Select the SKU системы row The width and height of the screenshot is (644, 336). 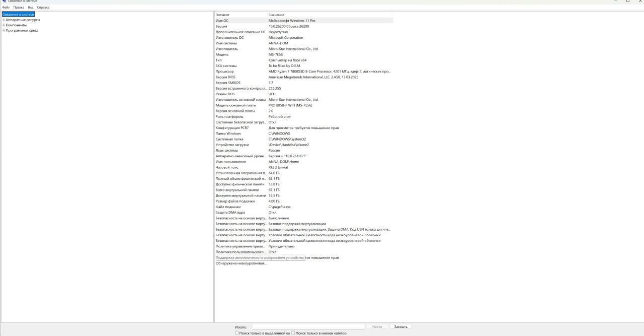(304, 66)
